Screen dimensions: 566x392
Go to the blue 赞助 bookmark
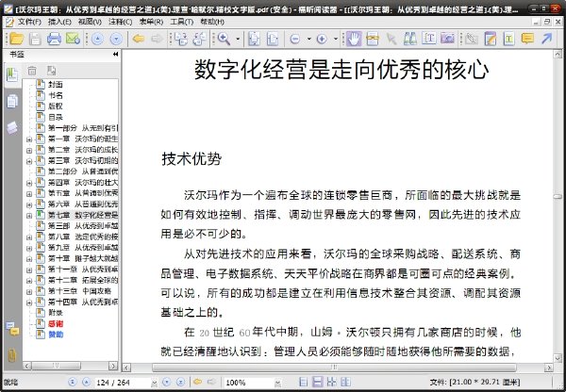56,335
